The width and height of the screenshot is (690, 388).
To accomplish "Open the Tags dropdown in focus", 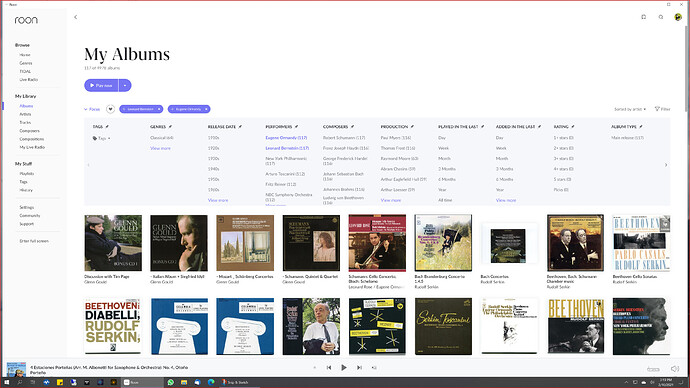I will point(101,138).
